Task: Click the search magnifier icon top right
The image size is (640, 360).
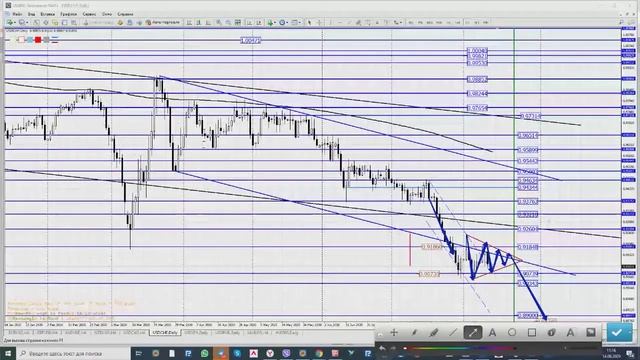Action: [621, 22]
